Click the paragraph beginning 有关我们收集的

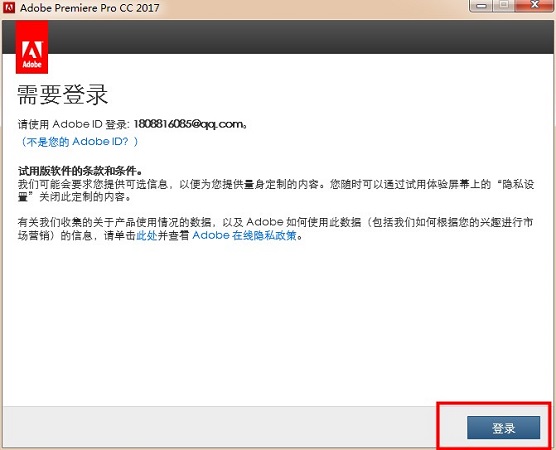275,229
